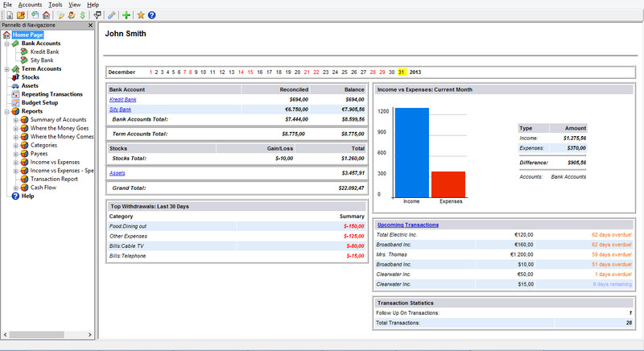Open Options via the wrench icon
Viewport: 644px width, 351px height.
click(112, 15)
